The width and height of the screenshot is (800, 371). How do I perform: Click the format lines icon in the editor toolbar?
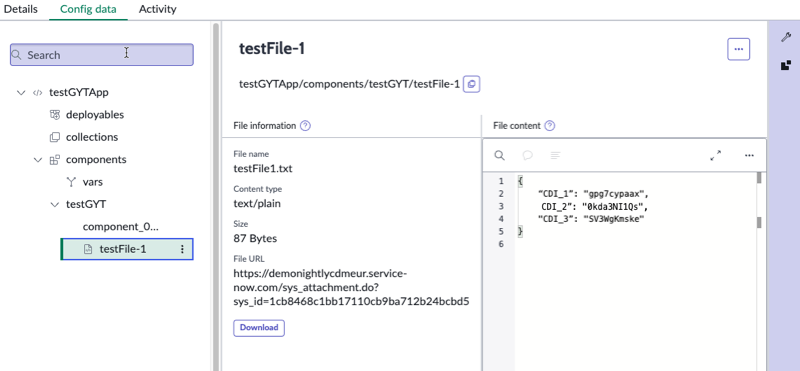point(556,155)
